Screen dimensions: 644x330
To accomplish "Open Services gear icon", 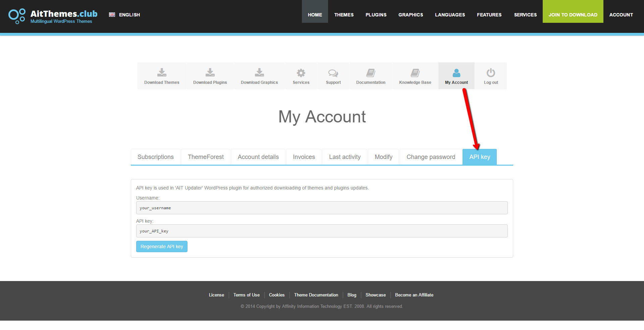I will tap(301, 73).
